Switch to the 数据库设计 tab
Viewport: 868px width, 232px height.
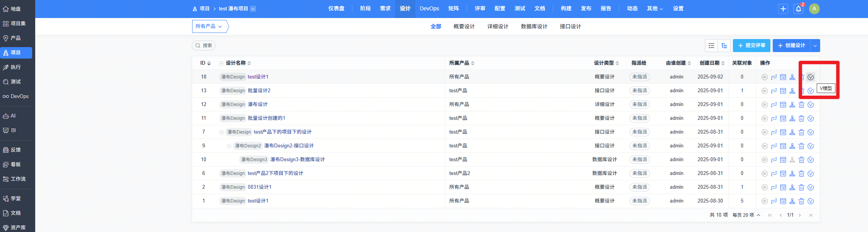pos(534,26)
